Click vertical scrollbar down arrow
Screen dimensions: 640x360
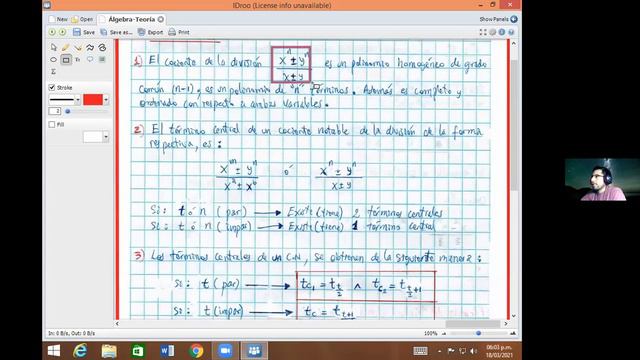(x=513, y=316)
